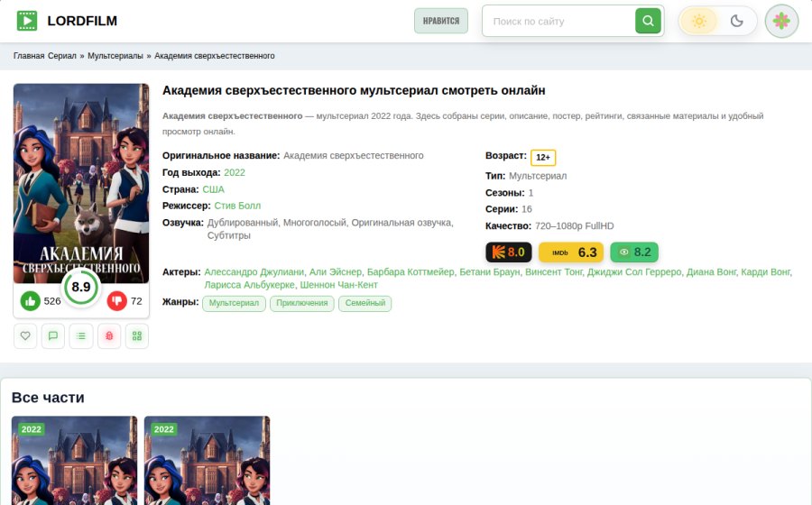
Task: Open actor Джиджи Сол Герреро link
Action: (634, 271)
